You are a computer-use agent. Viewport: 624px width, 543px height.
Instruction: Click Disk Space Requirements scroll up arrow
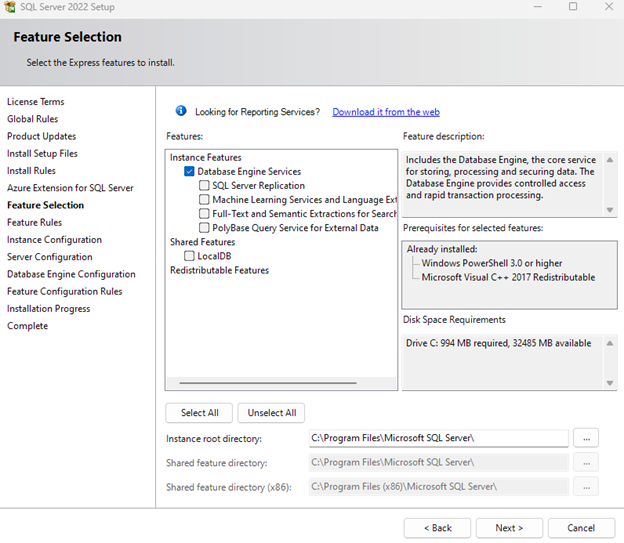pos(610,343)
